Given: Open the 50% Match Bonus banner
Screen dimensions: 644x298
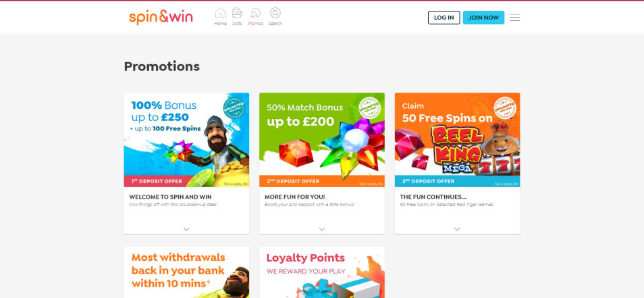Looking at the screenshot, I should 322,140.
